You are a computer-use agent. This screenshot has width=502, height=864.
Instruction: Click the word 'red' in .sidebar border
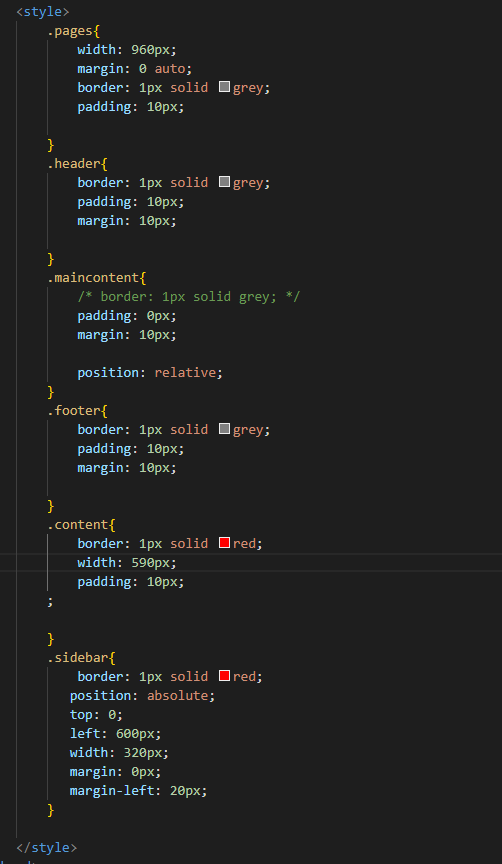[244, 676]
